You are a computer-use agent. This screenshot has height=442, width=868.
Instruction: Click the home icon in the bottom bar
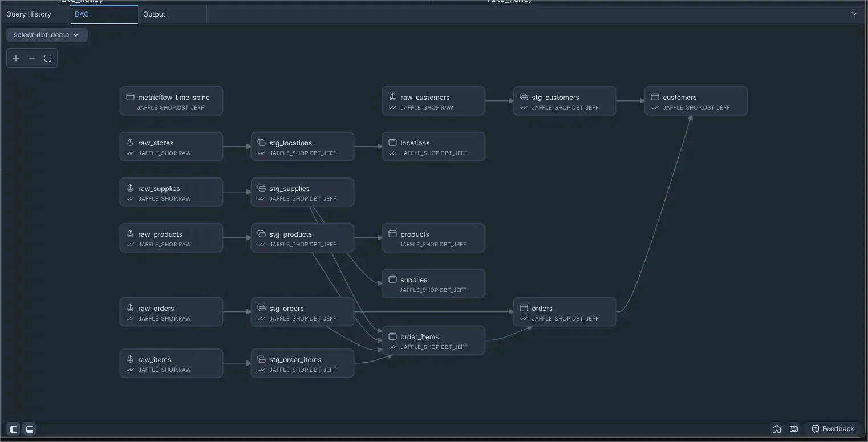point(777,429)
